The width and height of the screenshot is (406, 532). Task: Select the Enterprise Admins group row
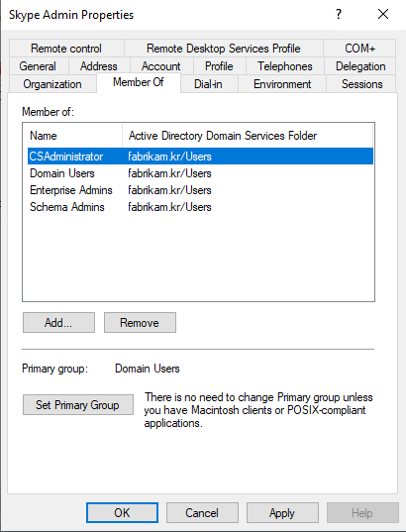[x=200, y=190]
